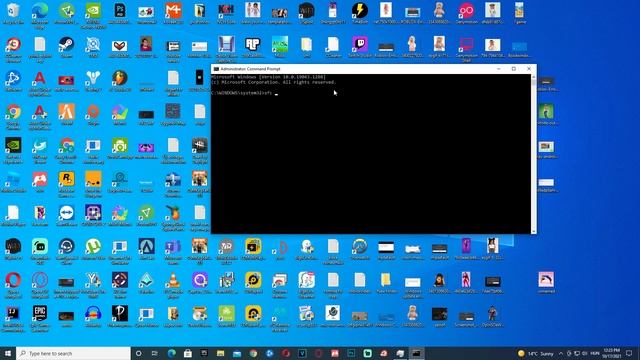The height and width of the screenshot is (360, 640).
Task: Open Google Chrome desktop shortcut
Action: [13, 116]
